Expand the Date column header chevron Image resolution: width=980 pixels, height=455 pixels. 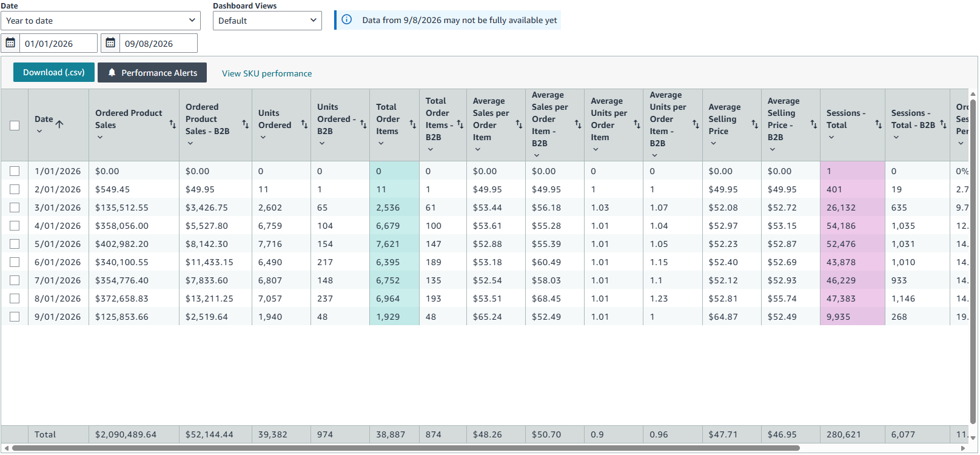pos(39,131)
